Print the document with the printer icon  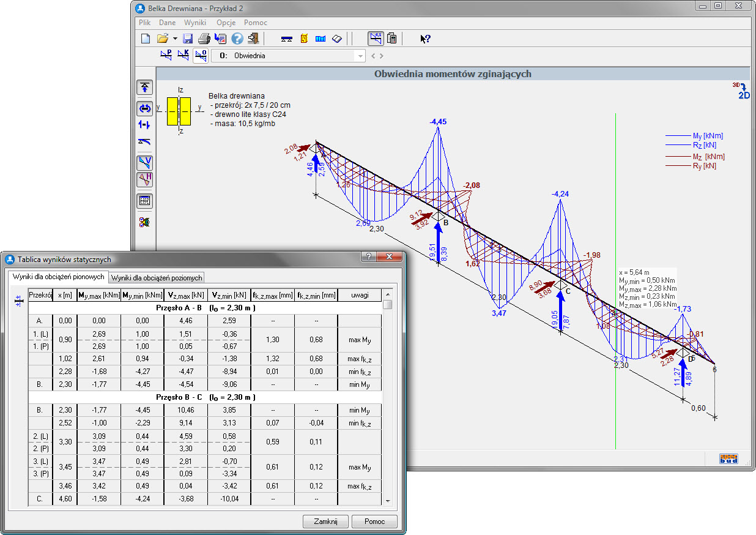[204, 39]
